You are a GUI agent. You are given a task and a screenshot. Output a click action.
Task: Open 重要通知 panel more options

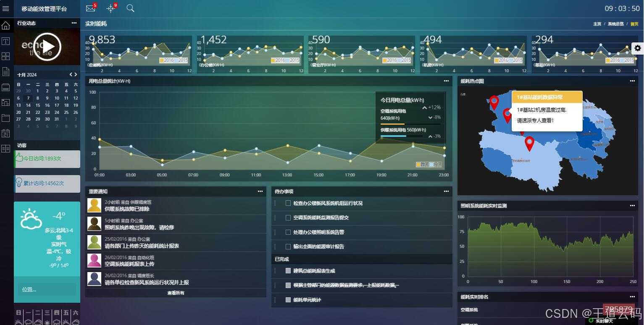[x=260, y=191]
